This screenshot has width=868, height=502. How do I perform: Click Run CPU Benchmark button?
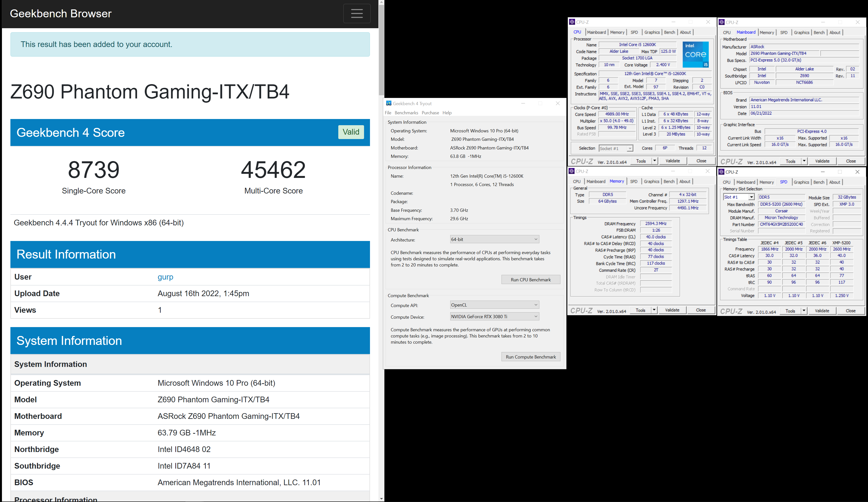[530, 280]
